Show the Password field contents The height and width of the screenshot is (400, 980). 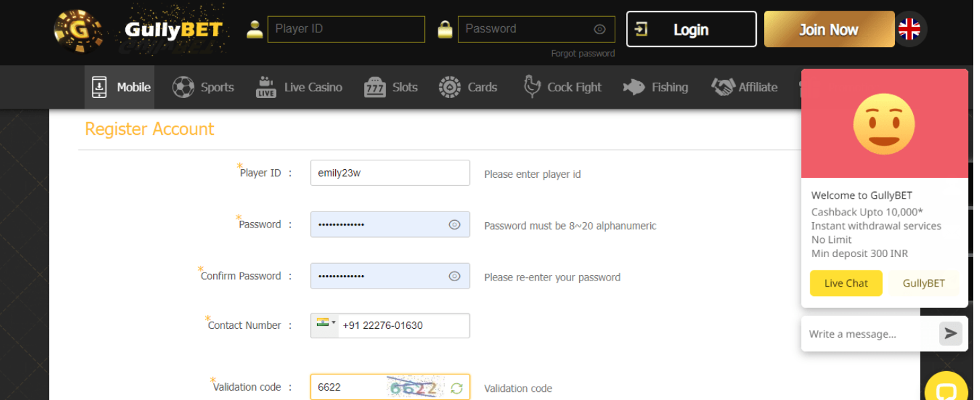(x=454, y=225)
